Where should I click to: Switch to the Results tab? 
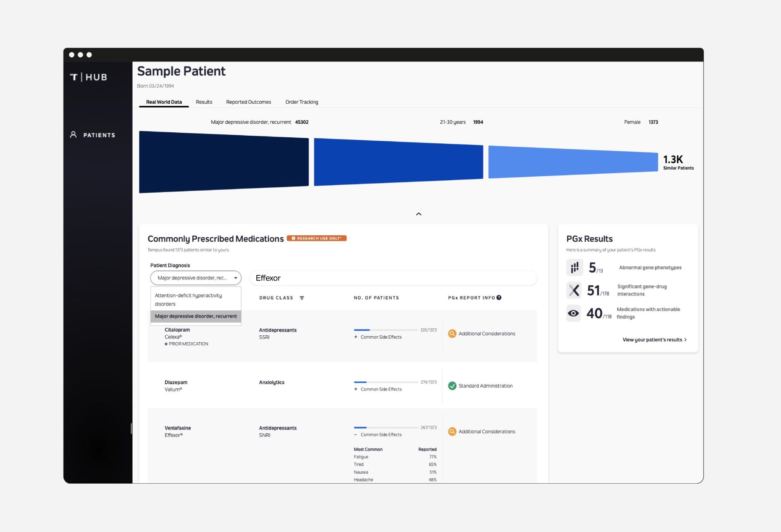pyautogui.click(x=204, y=102)
